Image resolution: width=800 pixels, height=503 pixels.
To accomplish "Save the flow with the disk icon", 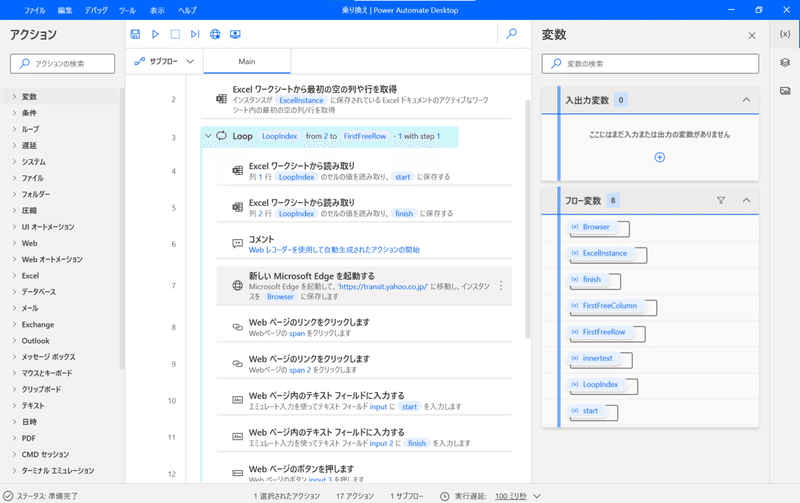I will pyautogui.click(x=135, y=34).
